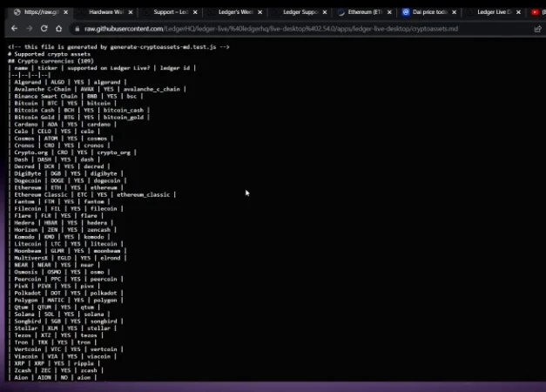The height and width of the screenshot is (392, 546).
Task: Click the Aion AION NO row
Action: 52,378
